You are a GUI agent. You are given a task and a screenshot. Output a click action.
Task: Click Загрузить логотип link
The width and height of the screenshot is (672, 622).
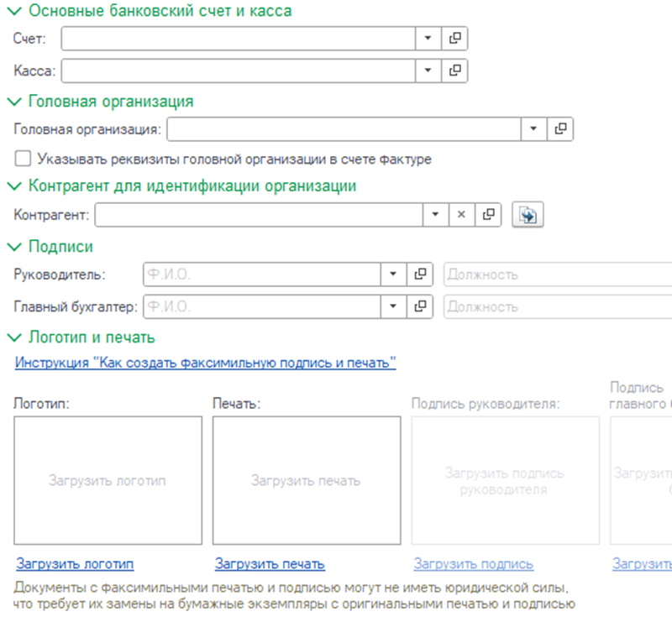(x=75, y=564)
